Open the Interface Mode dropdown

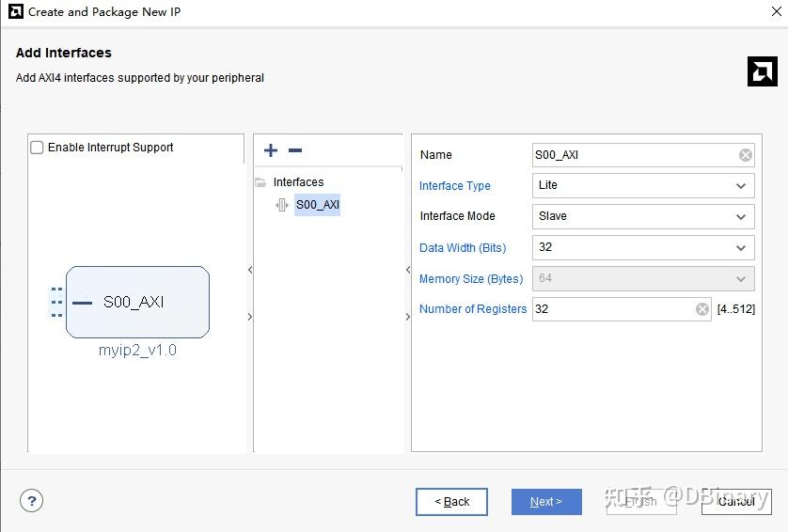[643, 216]
